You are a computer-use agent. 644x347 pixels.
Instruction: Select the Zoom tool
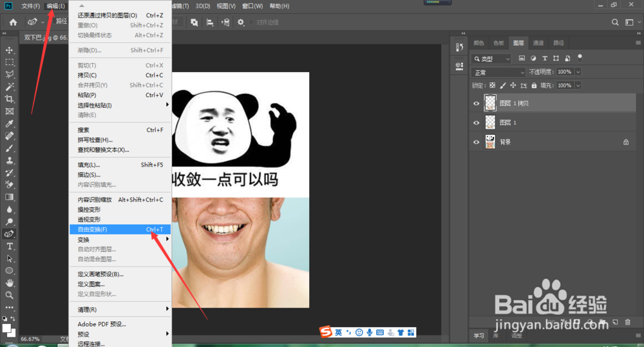pyautogui.click(x=10, y=295)
